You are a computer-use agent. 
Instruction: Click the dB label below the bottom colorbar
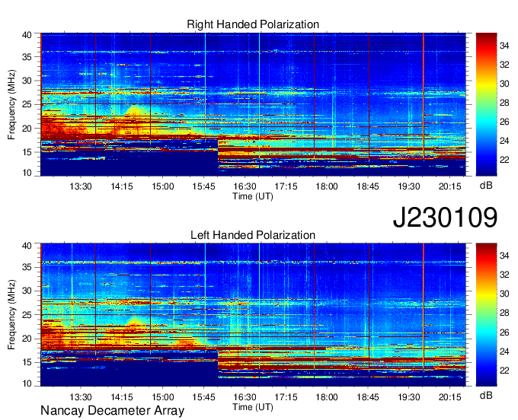click(486, 395)
